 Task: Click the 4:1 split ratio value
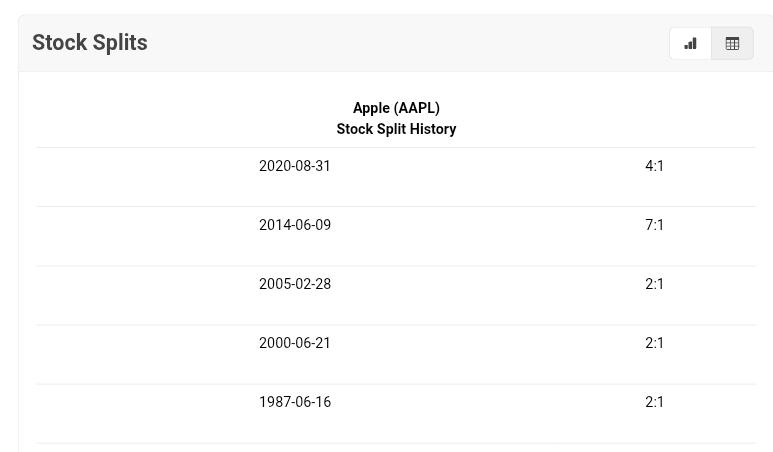click(x=655, y=166)
